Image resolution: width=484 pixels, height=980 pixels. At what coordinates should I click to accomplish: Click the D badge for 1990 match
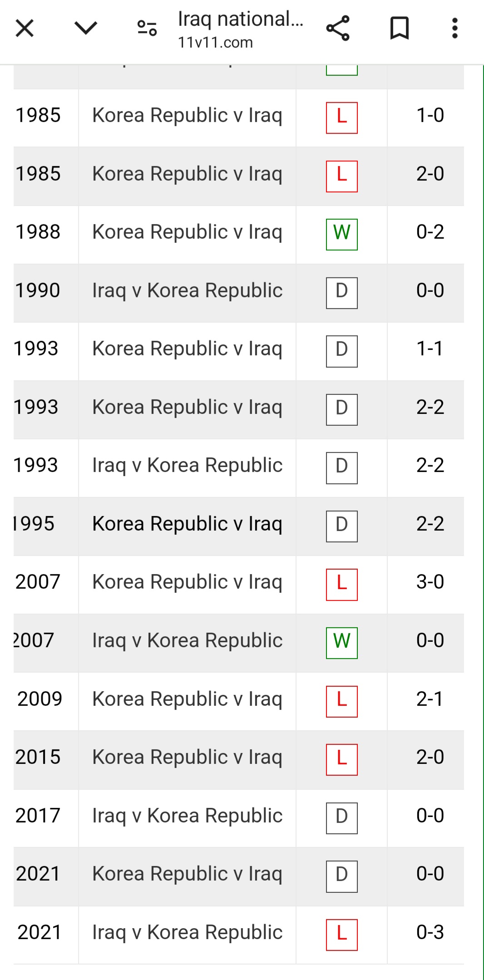(341, 293)
